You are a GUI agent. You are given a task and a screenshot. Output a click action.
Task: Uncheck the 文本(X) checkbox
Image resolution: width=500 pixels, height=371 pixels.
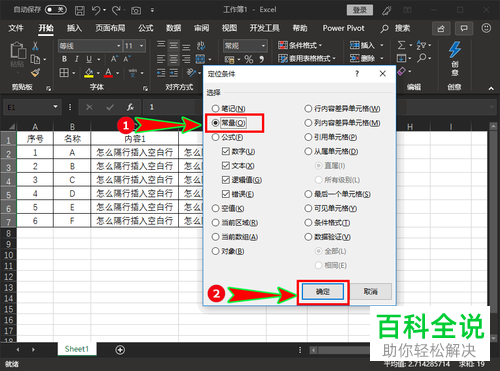[x=226, y=166]
